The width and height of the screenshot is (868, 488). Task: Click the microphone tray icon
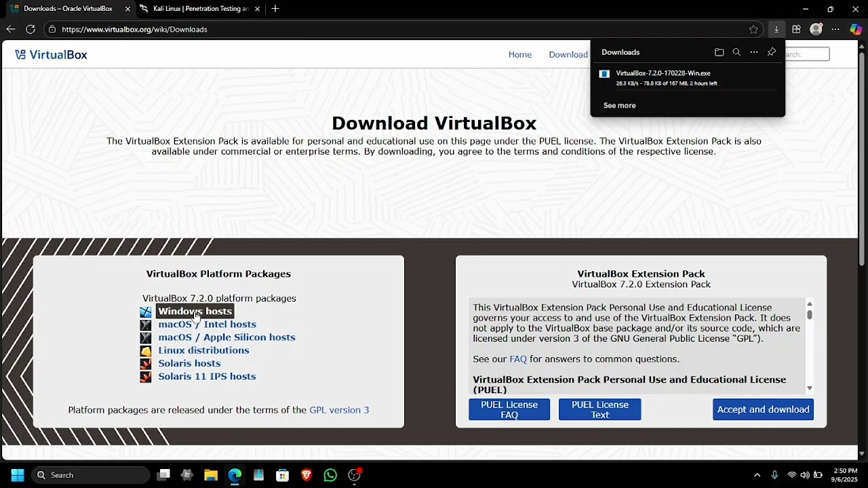click(774, 475)
